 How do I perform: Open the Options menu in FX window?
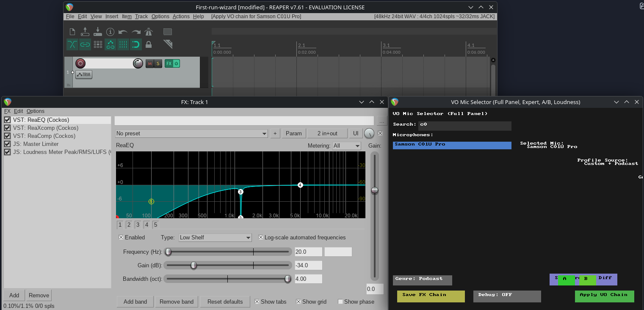(36, 111)
